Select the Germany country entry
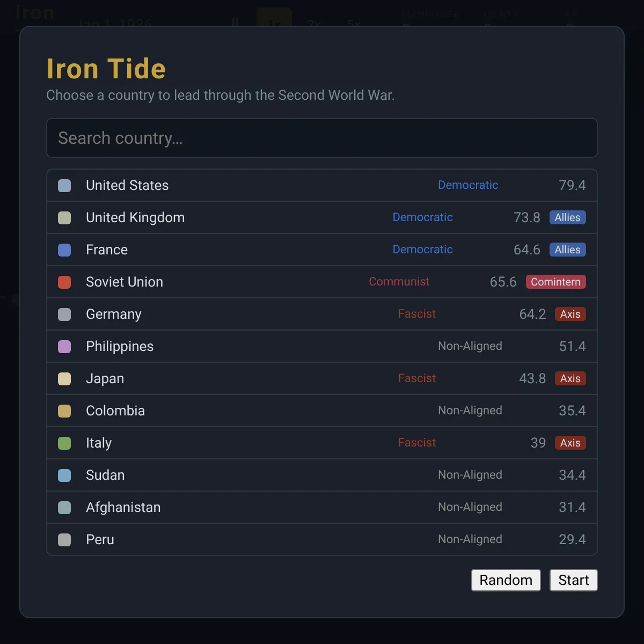 [x=322, y=314]
